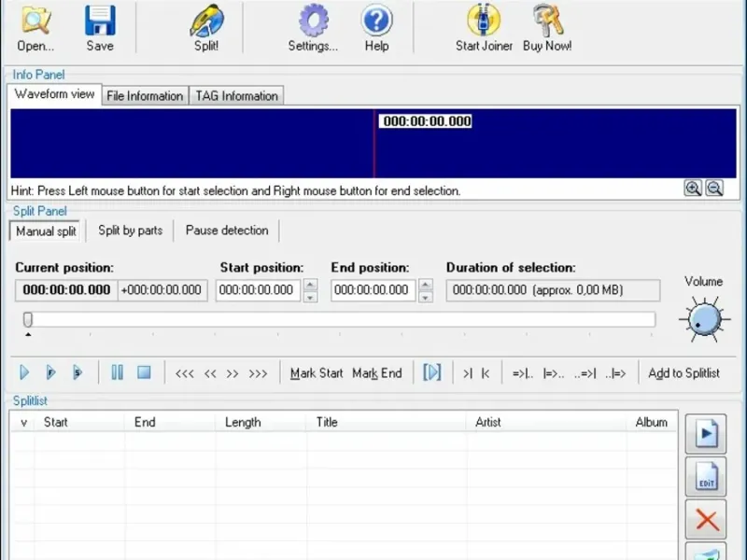Click the blue waveform display area
This screenshot has width=747, height=560.
pos(373,144)
